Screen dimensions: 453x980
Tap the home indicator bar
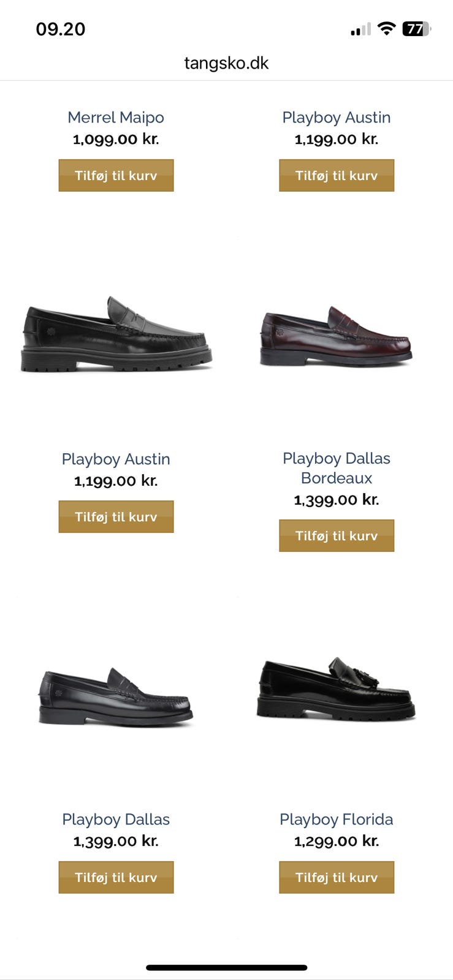[226, 968]
